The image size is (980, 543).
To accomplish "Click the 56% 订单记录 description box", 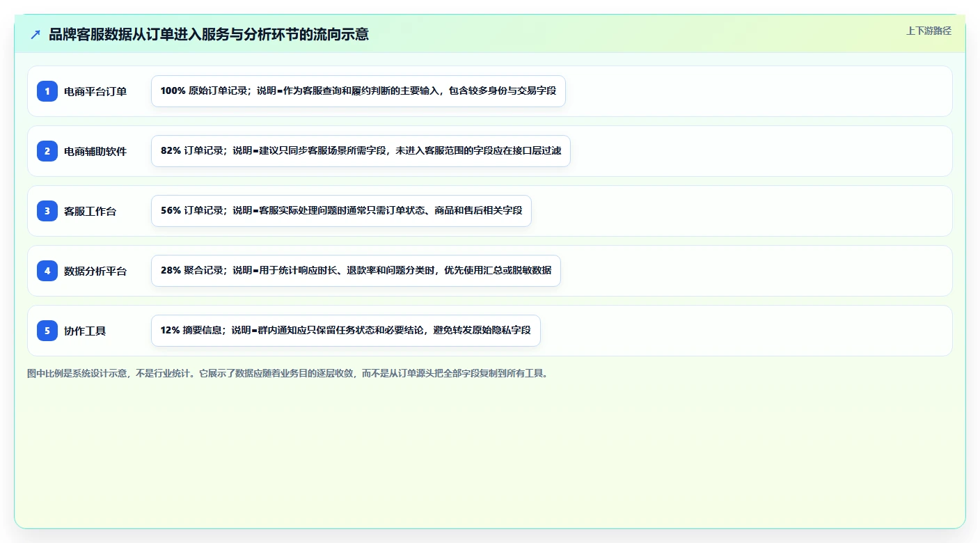I will tap(341, 211).
